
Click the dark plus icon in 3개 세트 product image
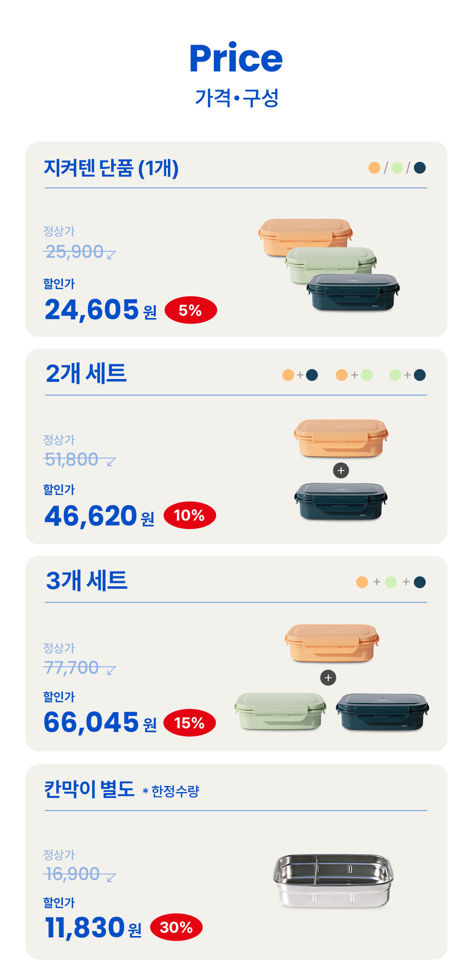328,678
